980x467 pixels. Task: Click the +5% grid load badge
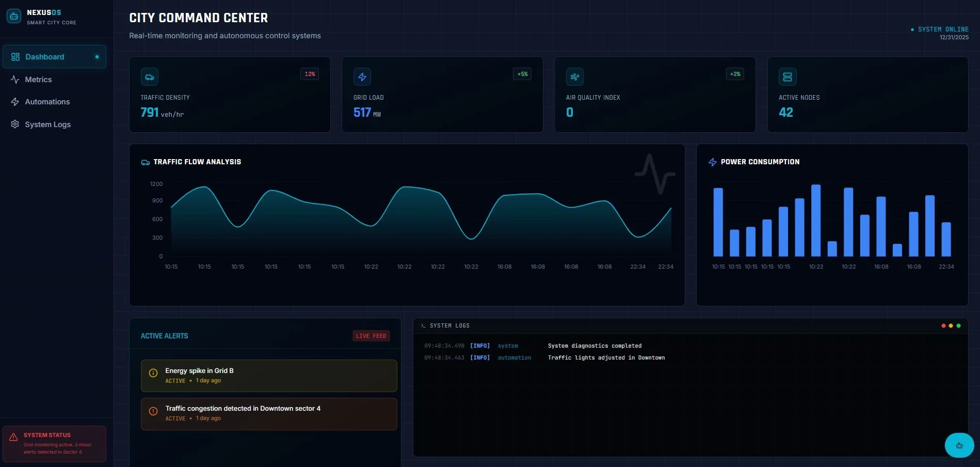click(x=522, y=74)
